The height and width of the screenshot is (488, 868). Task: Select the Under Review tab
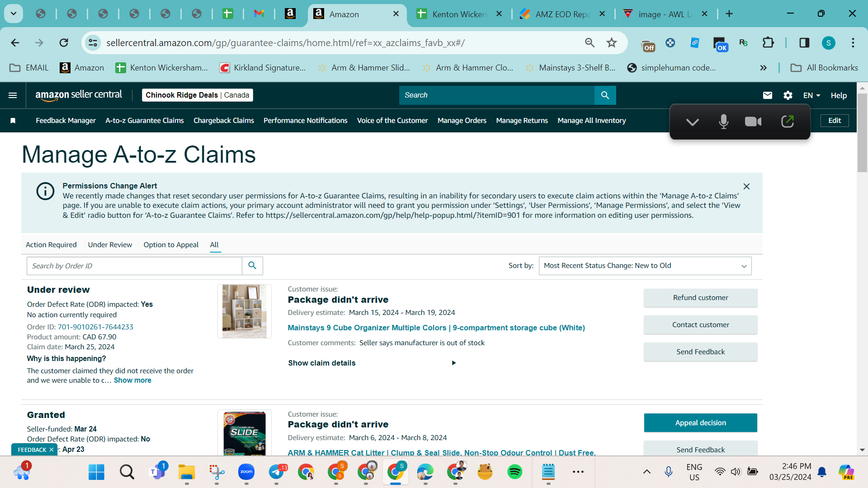pyautogui.click(x=110, y=245)
